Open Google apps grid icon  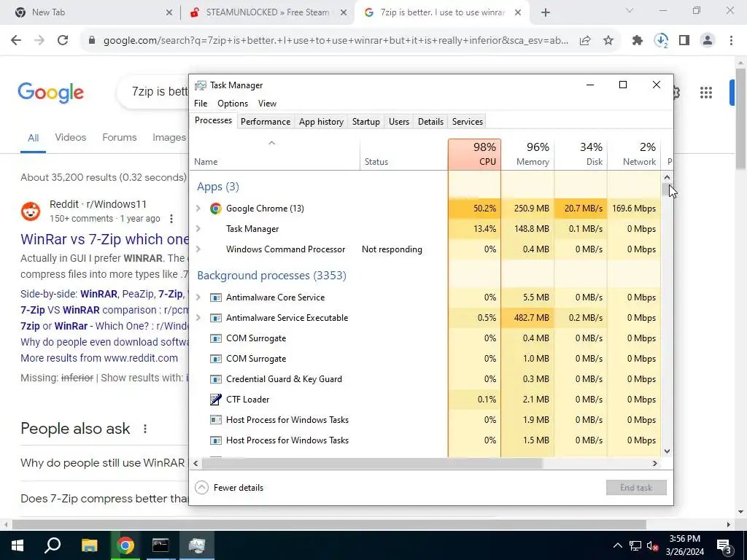[706, 93]
